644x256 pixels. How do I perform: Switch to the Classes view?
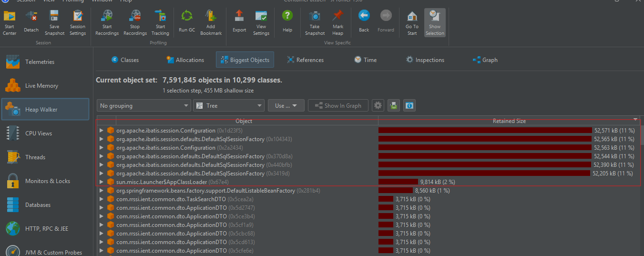[x=125, y=60]
